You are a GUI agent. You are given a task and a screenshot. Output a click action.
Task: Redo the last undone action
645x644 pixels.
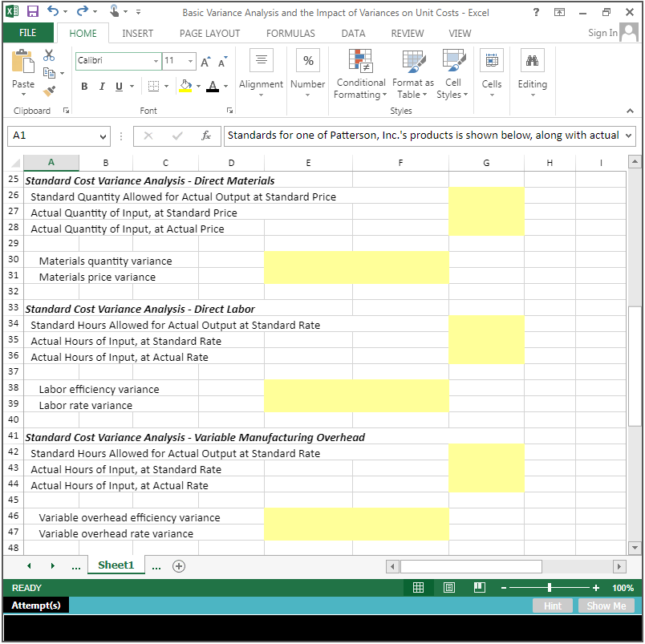(x=83, y=11)
